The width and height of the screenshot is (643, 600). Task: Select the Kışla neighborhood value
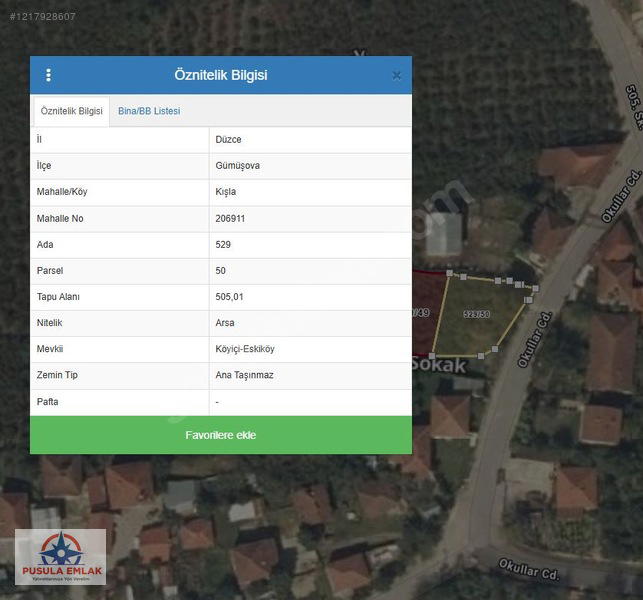[x=225, y=192]
